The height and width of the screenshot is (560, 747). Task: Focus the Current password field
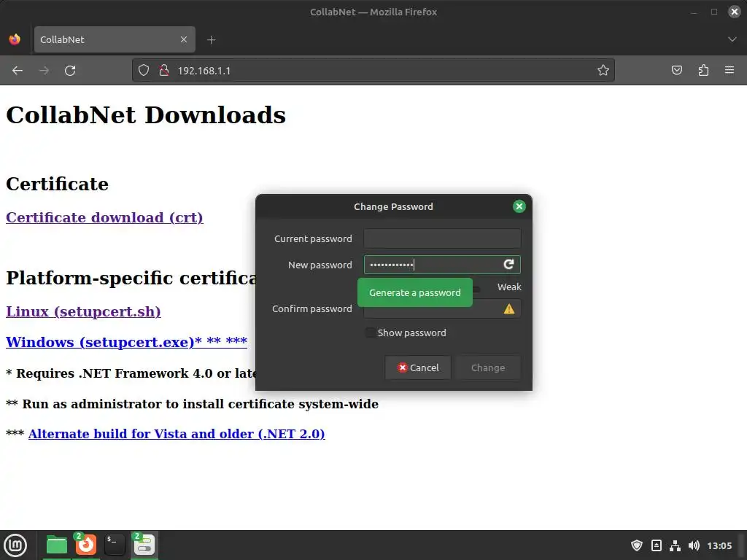click(x=442, y=238)
